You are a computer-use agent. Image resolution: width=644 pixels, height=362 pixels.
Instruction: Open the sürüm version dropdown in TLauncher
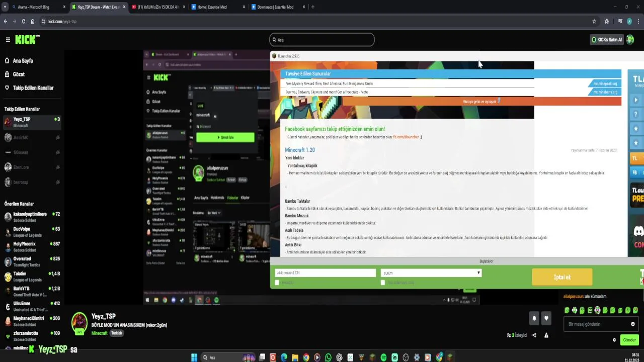click(431, 273)
